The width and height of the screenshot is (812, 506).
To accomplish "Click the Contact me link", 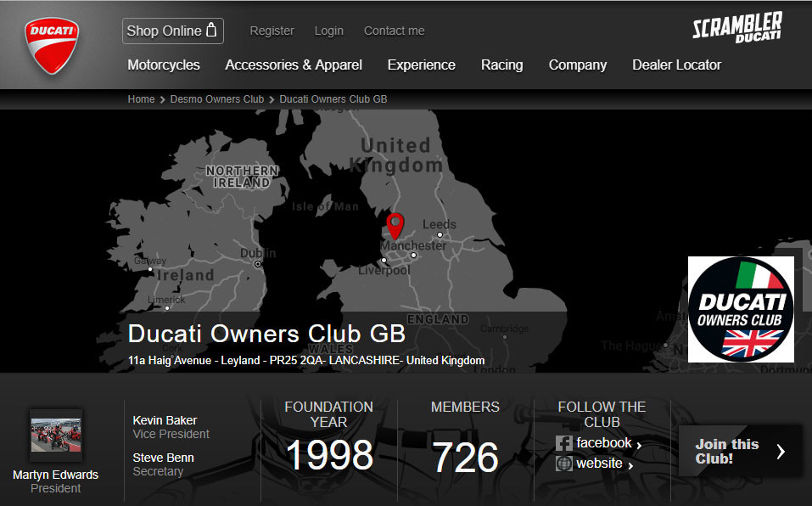I will tap(394, 31).
